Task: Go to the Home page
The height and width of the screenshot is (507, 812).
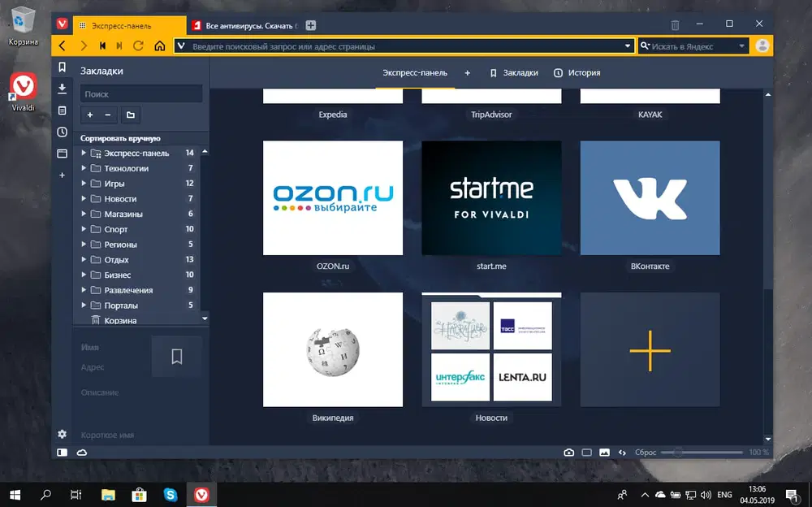Action: click(160, 46)
